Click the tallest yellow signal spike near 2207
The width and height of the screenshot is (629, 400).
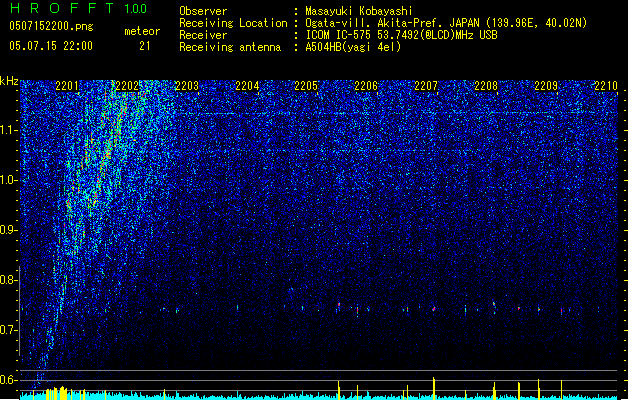point(434,388)
